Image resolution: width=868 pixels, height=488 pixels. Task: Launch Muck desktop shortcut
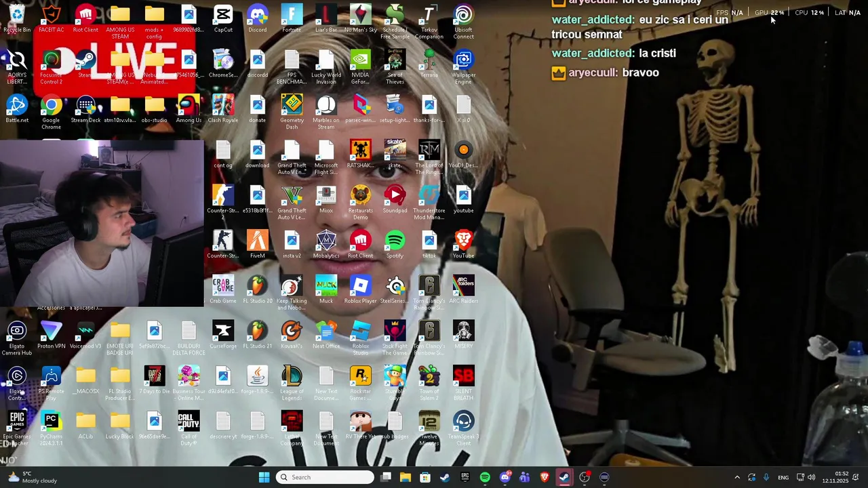(326, 290)
